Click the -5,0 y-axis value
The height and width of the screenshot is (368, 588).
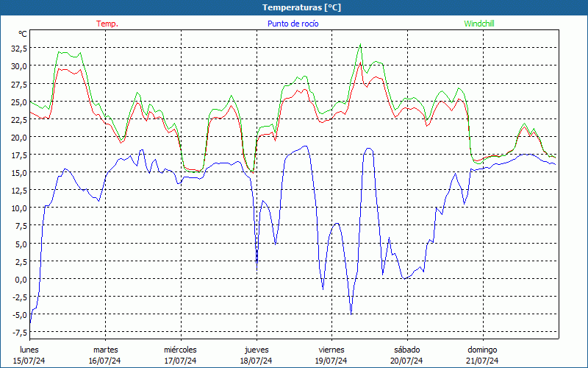coord(20,315)
